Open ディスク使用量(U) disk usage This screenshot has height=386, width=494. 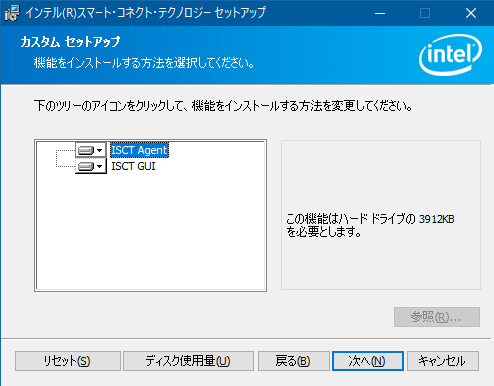click(x=188, y=361)
